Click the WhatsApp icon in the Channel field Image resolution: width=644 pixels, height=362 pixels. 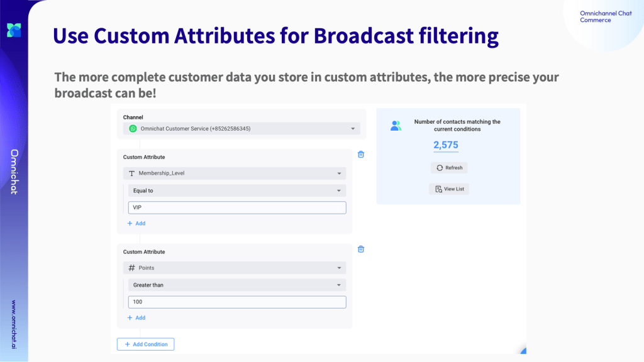133,128
